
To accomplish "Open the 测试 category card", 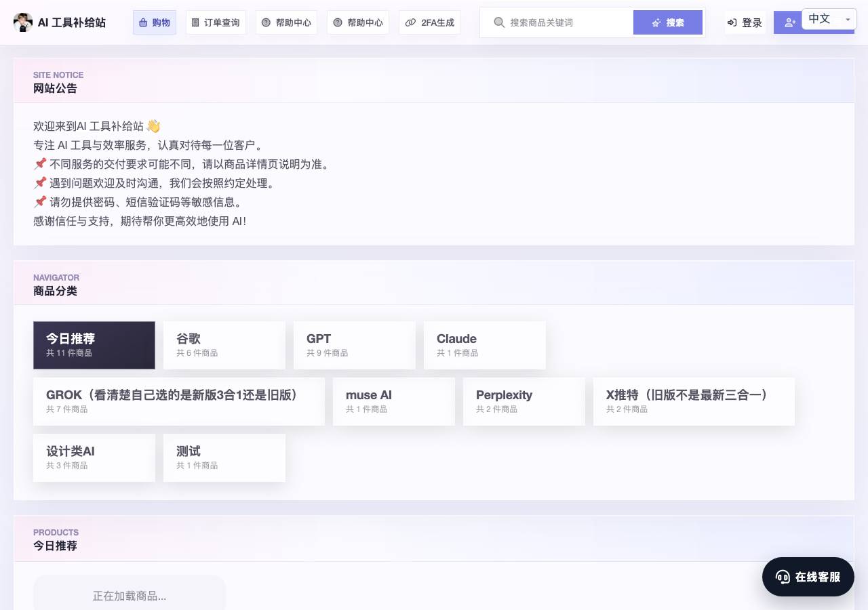I will (224, 457).
